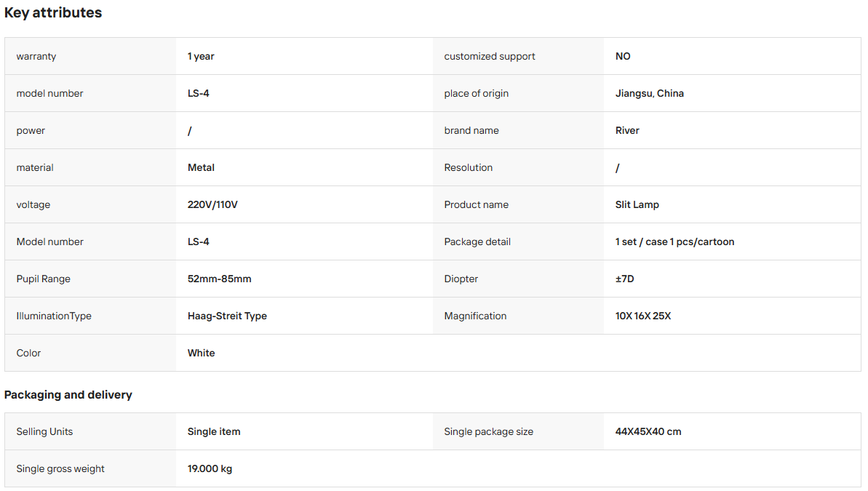Viewport: 868px width, 491px height.
Task: Select the Selling Units value Single item
Action: coord(214,432)
